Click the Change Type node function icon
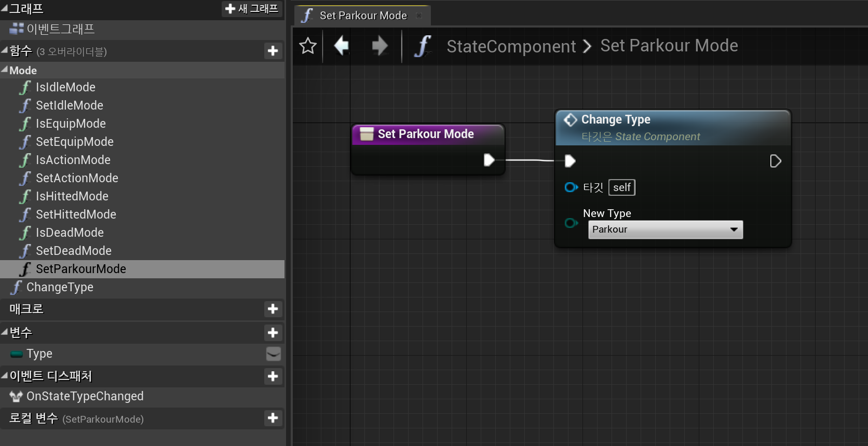This screenshot has width=868, height=446. click(570, 120)
